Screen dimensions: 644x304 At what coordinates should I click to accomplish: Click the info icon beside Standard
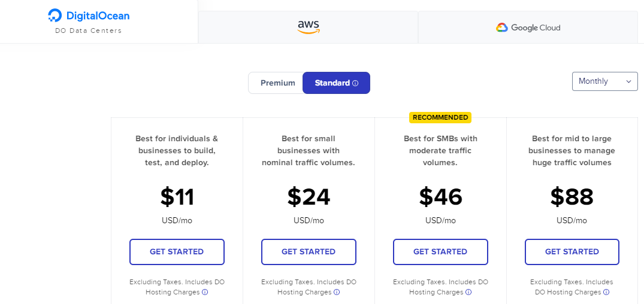[x=355, y=83]
